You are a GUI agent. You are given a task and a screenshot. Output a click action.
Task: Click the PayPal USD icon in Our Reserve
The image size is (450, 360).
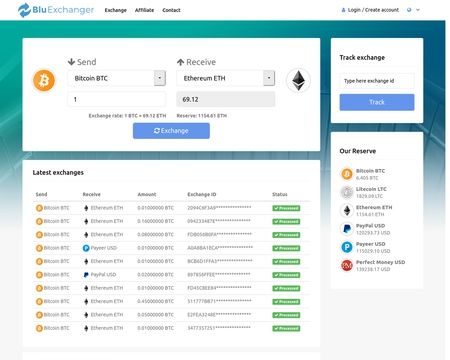(x=347, y=229)
